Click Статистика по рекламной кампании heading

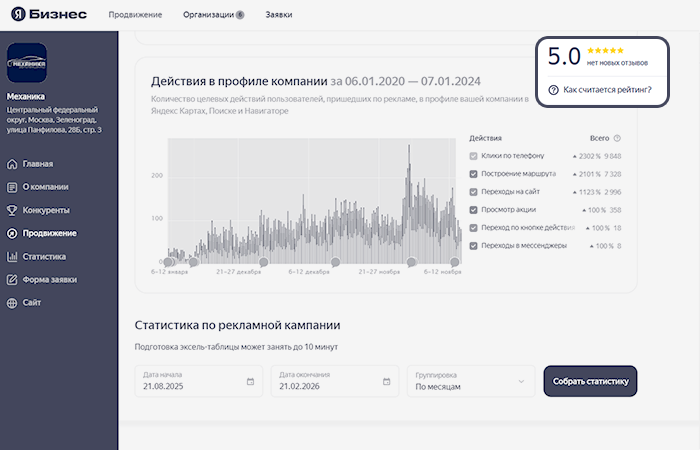238,325
